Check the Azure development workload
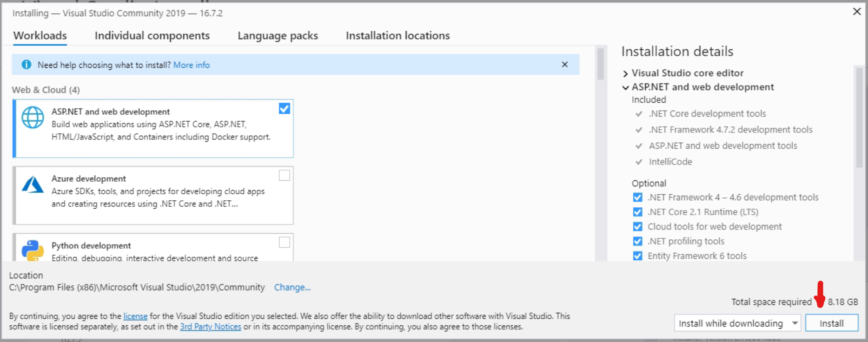The image size is (868, 342). [285, 175]
